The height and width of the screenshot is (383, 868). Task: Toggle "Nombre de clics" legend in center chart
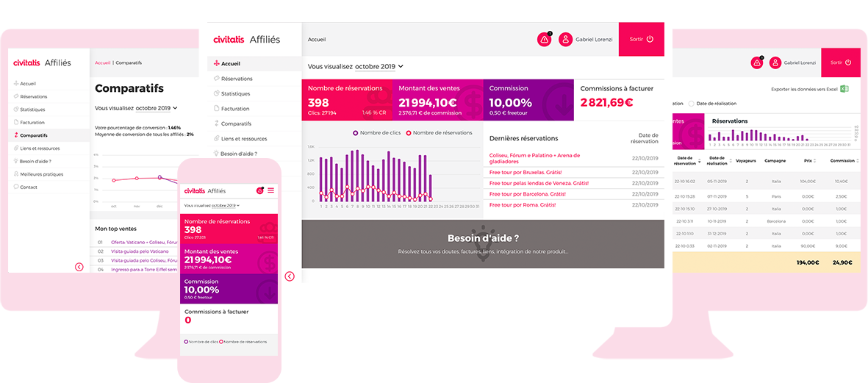(x=356, y=133)
